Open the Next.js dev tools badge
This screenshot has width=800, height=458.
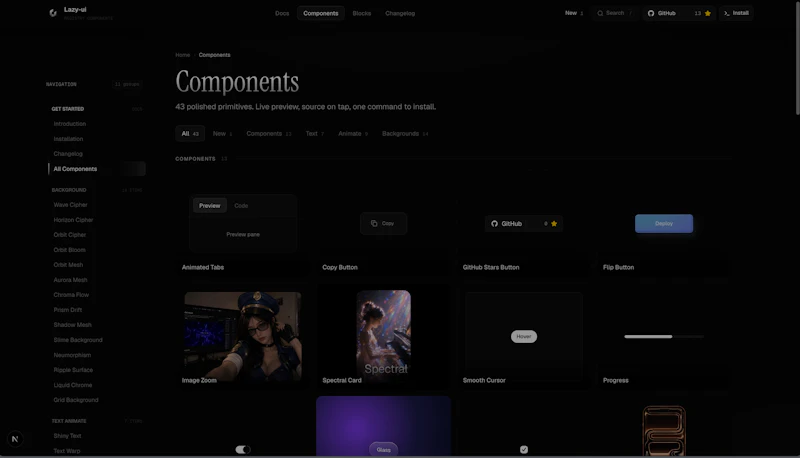[15, 439]
